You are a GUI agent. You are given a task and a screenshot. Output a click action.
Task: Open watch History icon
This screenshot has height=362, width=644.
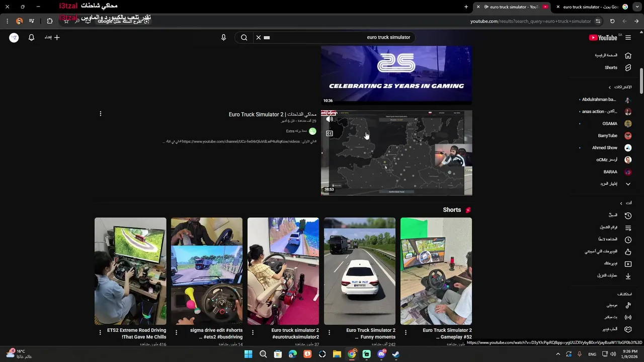coord(628,215)
